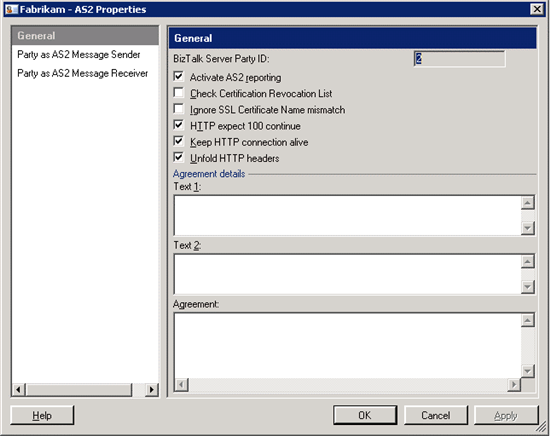Open Party as AS2 Message Receiver page
The width and height of the screenshot is (550, 436).
(x=82, y=73)
